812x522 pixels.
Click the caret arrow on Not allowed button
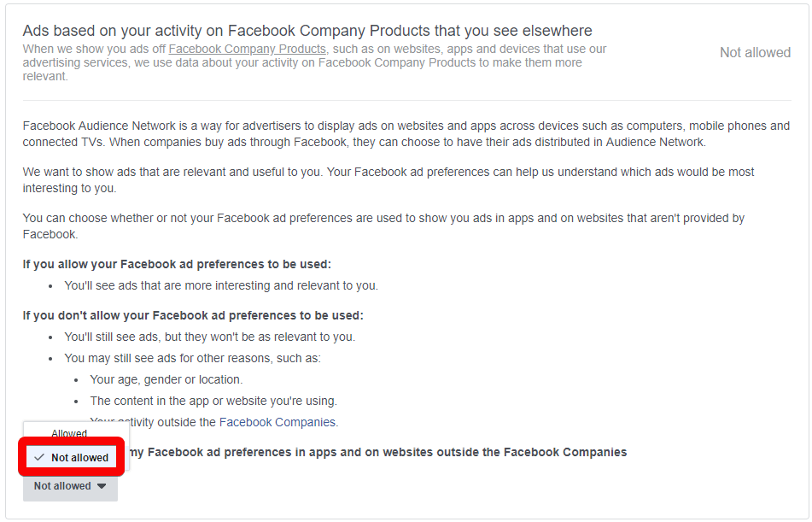pyautogui.click(x=102, y=486)
